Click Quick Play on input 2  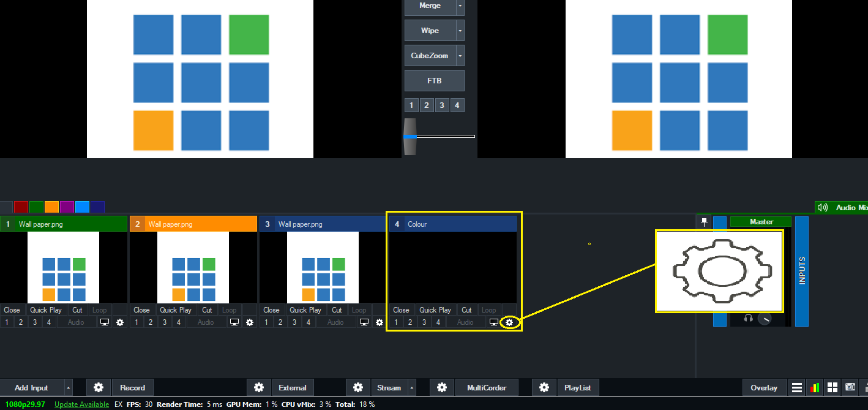[x=176, y=310]
